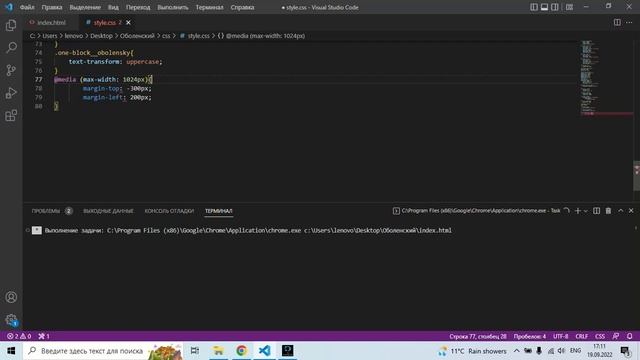
Task: Create a new terminal with plus icon
Action: click(x=577, y=211)
